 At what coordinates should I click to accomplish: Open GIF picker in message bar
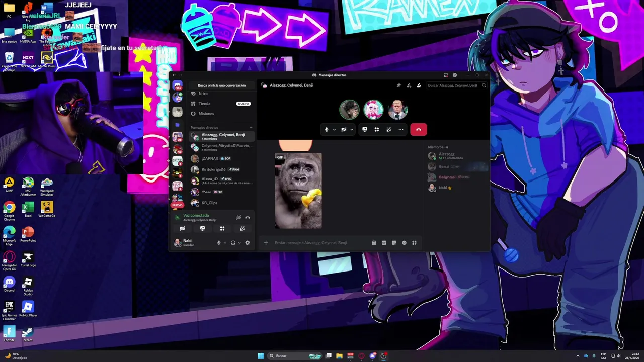[x=384, y=243]
